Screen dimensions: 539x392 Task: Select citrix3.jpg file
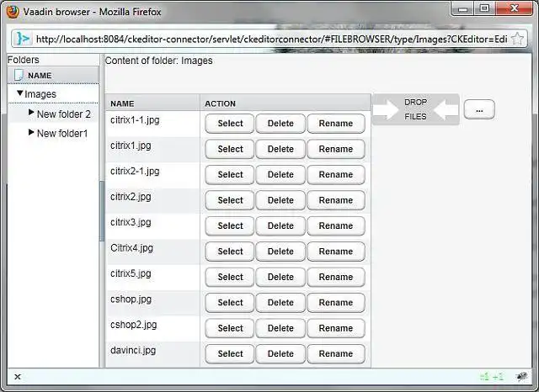pos(230,226)
